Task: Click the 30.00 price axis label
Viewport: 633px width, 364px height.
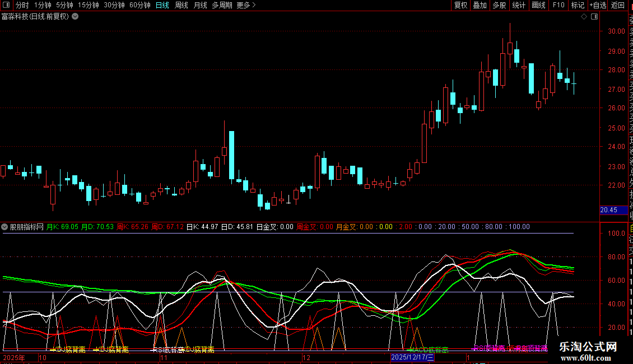Action: 616,31
